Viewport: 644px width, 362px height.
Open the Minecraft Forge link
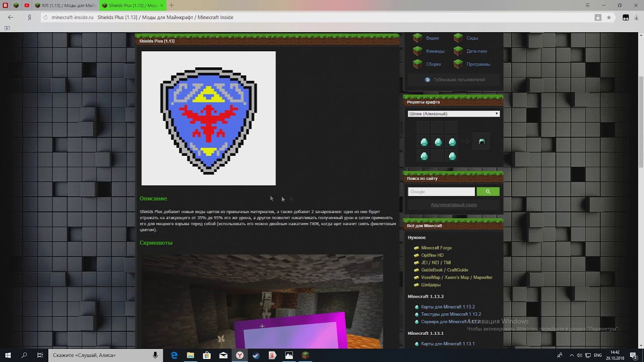[436, 248]
